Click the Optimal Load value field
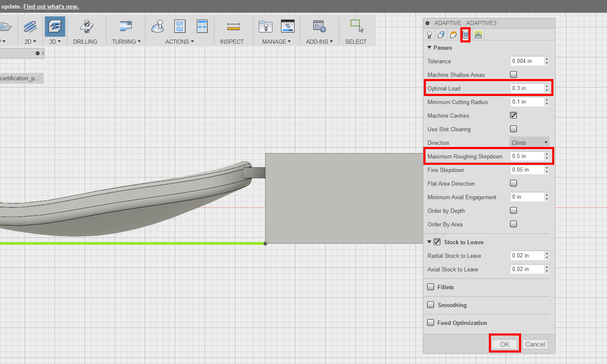Viewport: 607px width, 364px height. coord(527,88)
